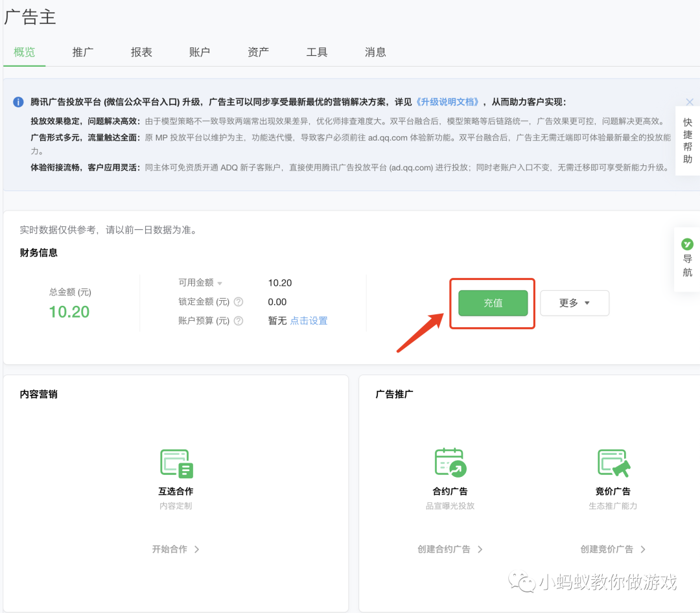This screenshot has width=700, height=613.
Task: Click the 点击设置 budget link
Action: coord(309,321)
